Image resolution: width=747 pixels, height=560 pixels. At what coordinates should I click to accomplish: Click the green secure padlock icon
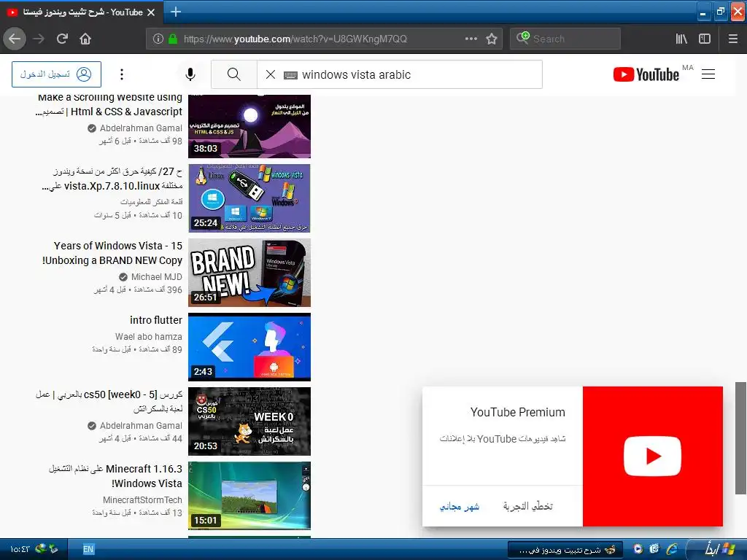pyautogui.click(x=173, y=39)
